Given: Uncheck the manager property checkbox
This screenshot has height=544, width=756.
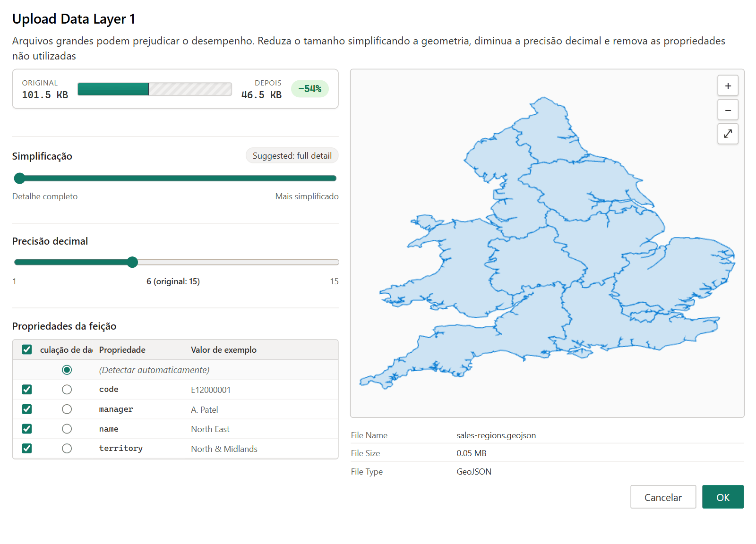Looking at the screenshot, I should pyautogui.click(x=27, y=409).
